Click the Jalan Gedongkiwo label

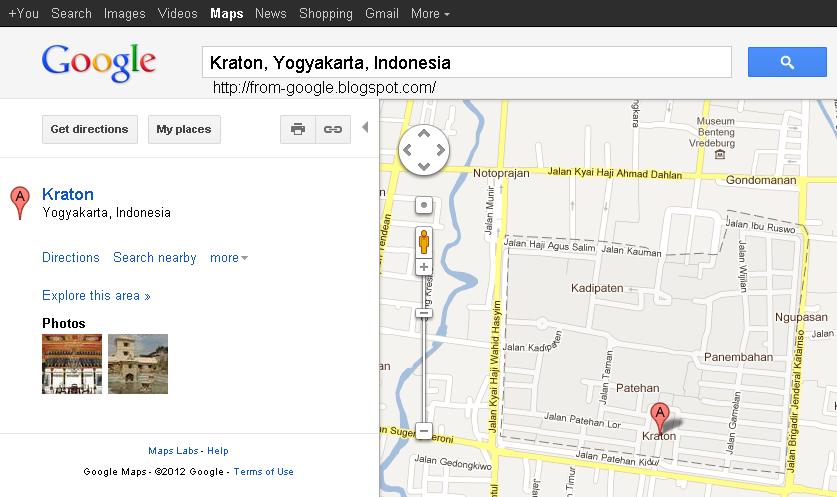pyautogui.click(x=453, y=462)
